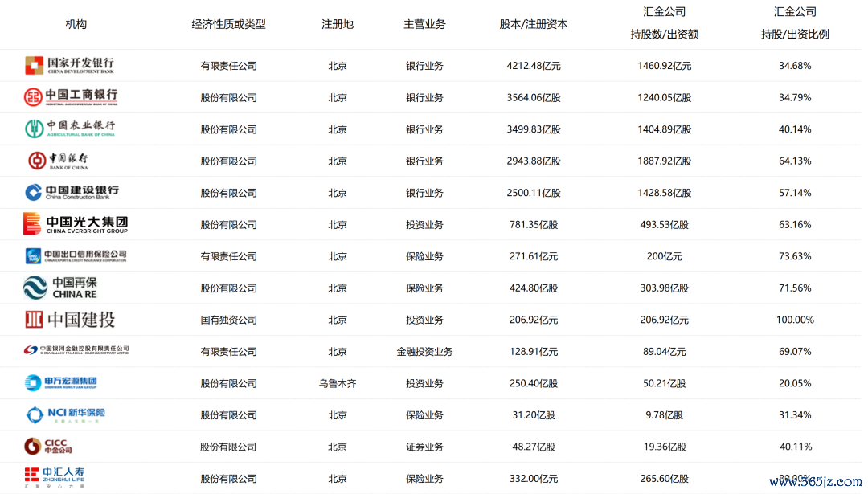Open the 中国出口信用保险公司 logo

[76, 255]
